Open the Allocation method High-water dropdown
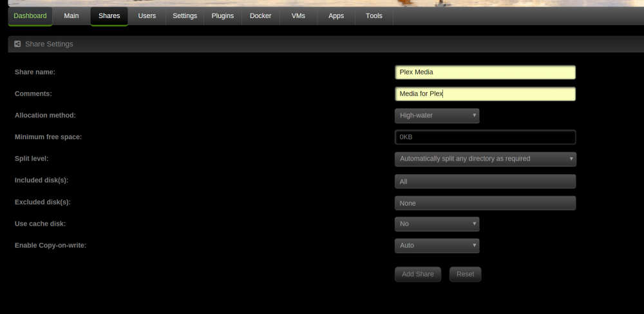Image resolution: width=644 pixels, height=314 pixels. click(437, 115)
